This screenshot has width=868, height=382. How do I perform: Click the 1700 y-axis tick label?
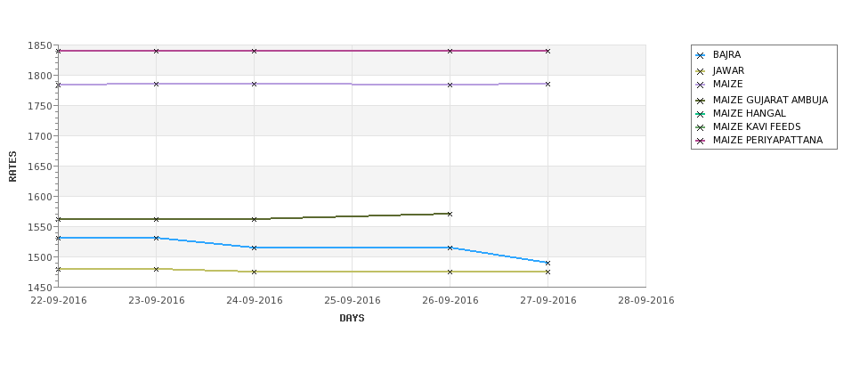click(40, 135)
